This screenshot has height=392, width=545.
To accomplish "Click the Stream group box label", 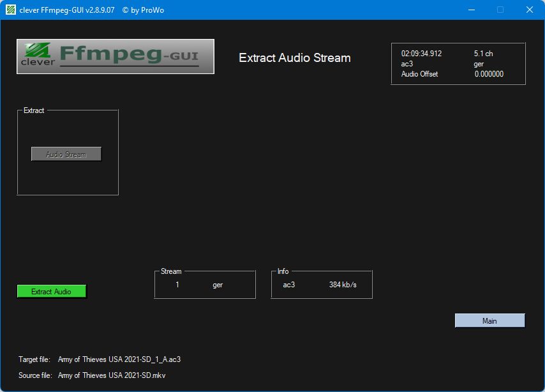I will point(171,271).
